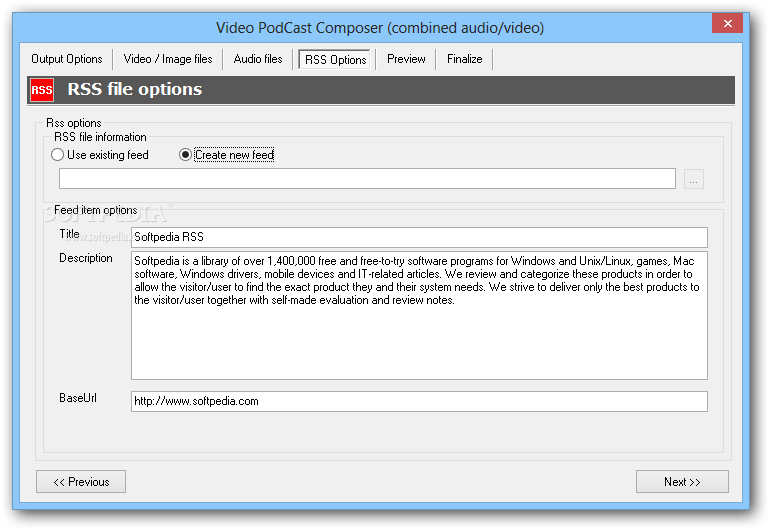Screen dimensions: 770x530
Task: Click the window title bar text
Action: pyautogui.click(x=380, y=28)
